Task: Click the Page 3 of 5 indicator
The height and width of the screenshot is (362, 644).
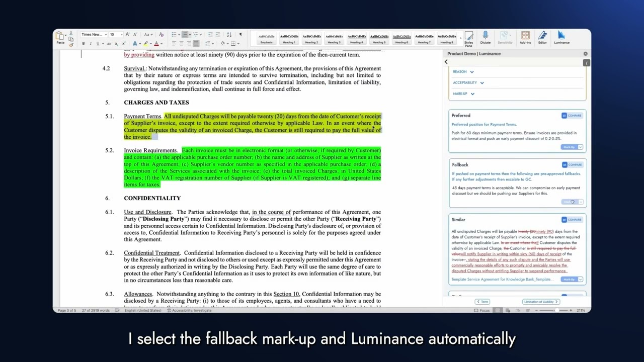Action: pyautogui.click(x=67, y=310)
